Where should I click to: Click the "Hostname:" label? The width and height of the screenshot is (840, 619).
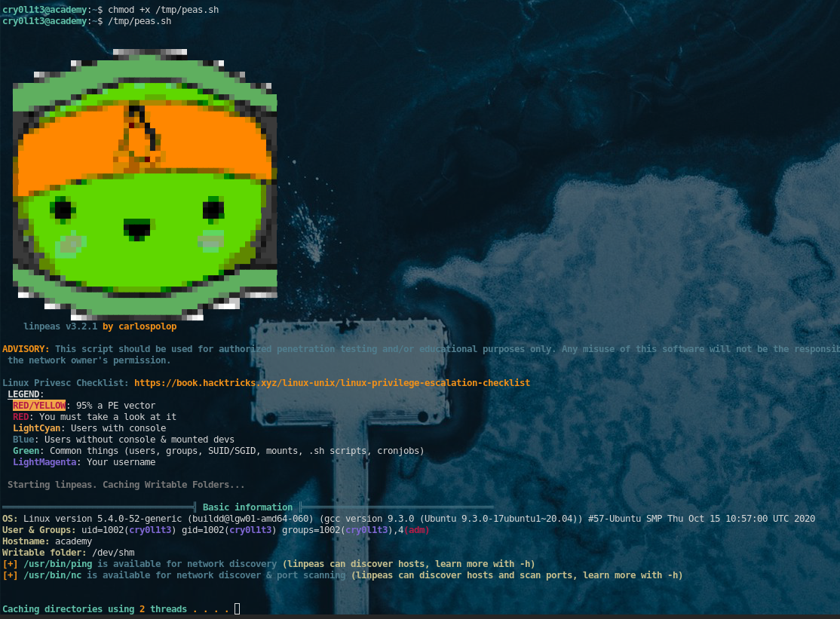point(26,541)
